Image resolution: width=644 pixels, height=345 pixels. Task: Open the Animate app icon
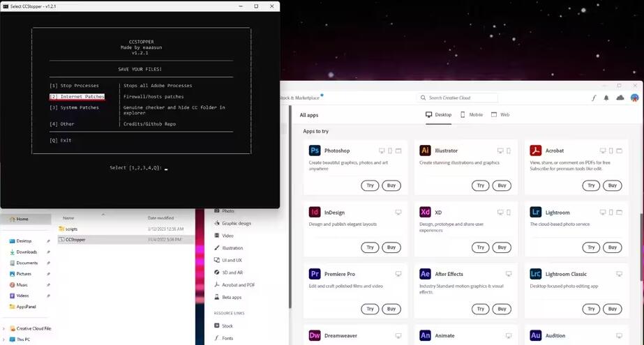click(x=425, y=335)
